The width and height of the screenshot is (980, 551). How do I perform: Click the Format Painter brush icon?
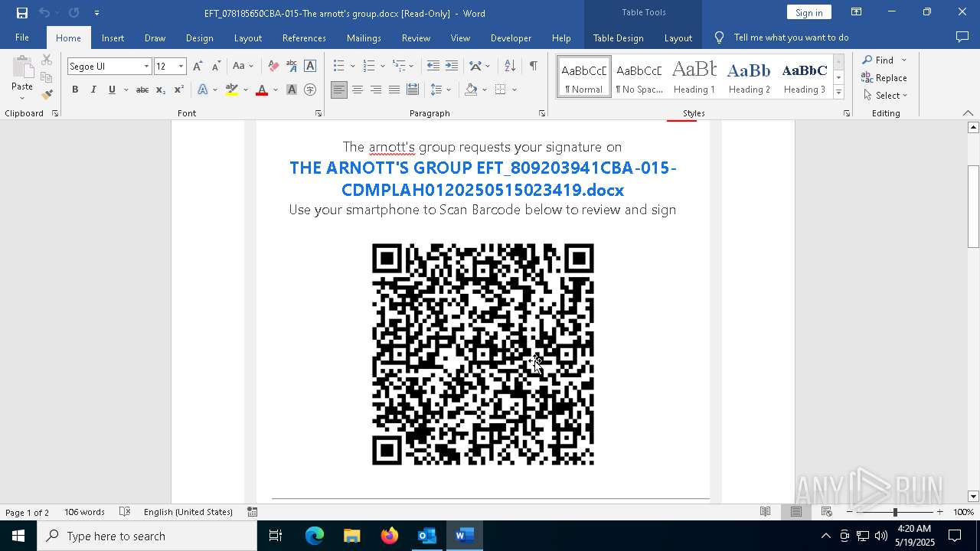(x=47, y=95)
